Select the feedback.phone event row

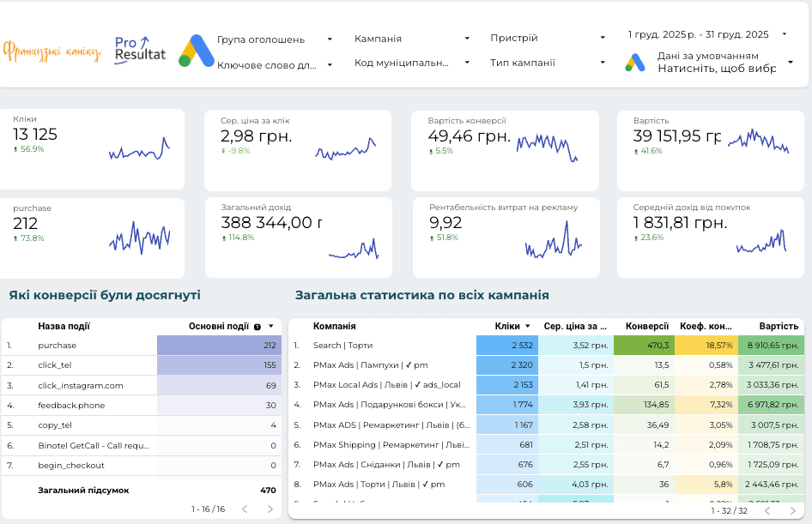[x=142, y=405]
